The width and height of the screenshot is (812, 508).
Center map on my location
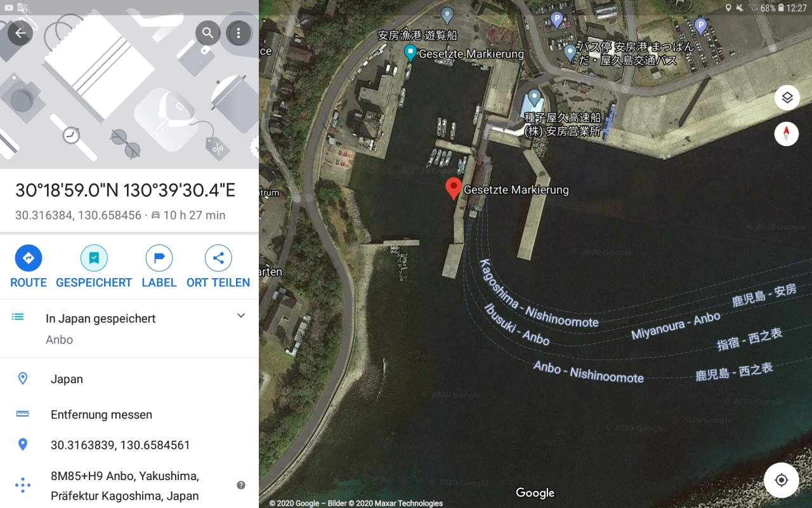(x=782, y=480)
